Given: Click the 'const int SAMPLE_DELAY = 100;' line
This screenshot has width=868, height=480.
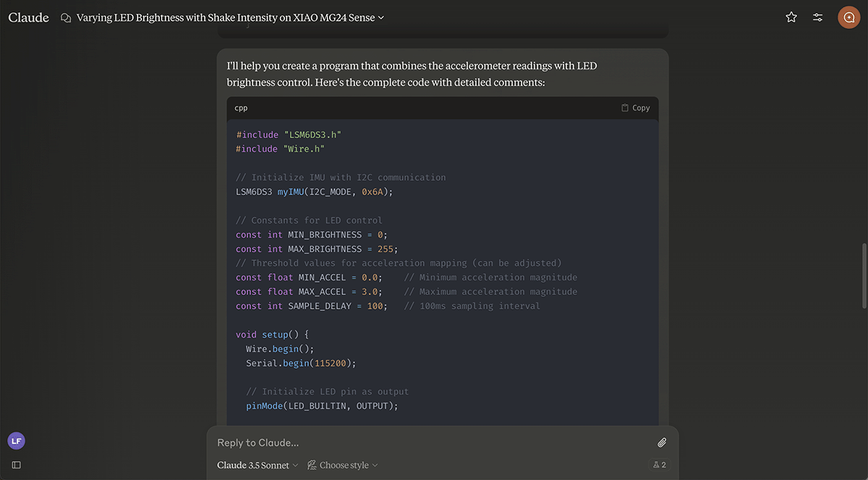Looking at the screenshot, I should [x=311, y=307].
